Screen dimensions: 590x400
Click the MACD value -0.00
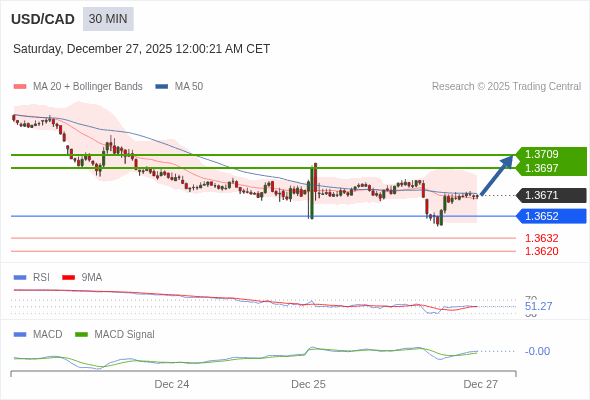click(537, 351)
